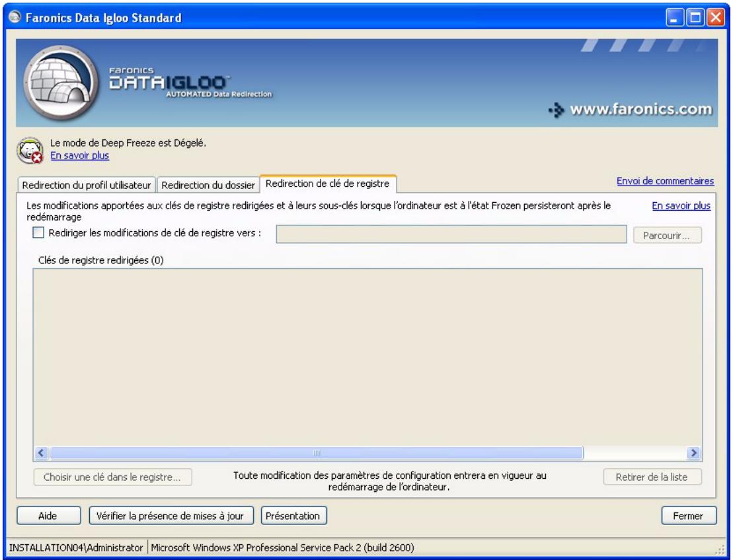Click INSTALLATION04\Administrator in the status bar
This screenshot has height=560, width=733.
[76, 547]
